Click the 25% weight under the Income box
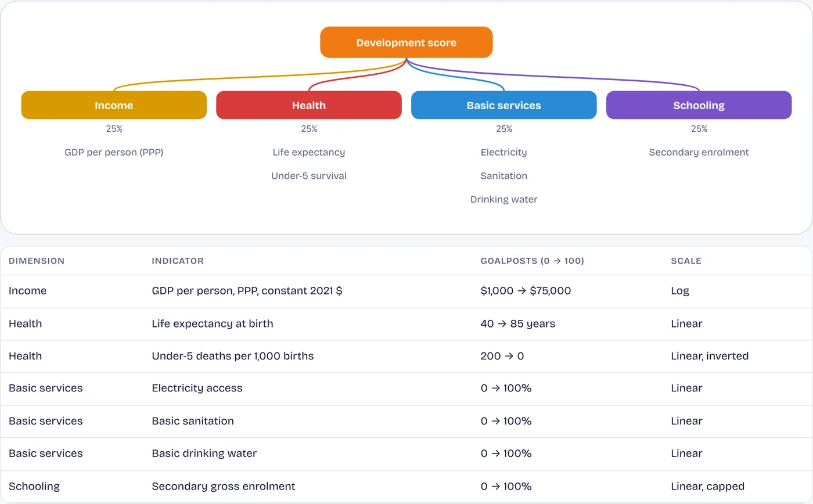 click(x=114, y=129)
